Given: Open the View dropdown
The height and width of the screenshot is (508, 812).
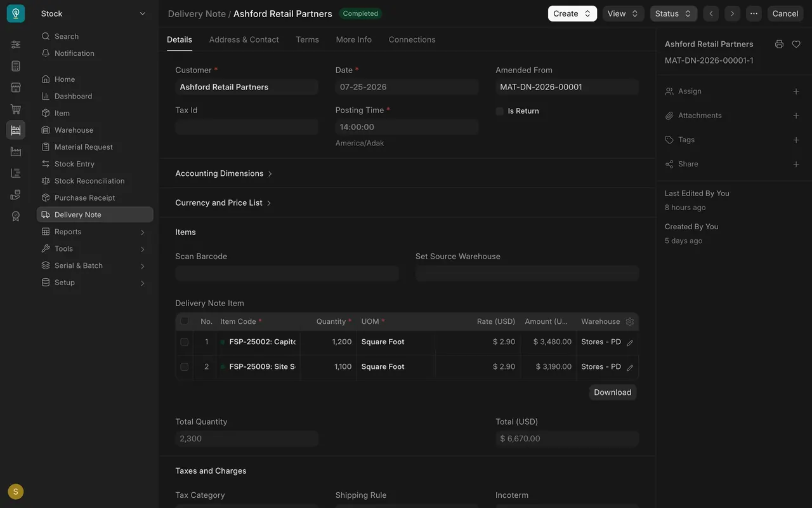Looking at the screenshot, I should [x=623, y=13].
